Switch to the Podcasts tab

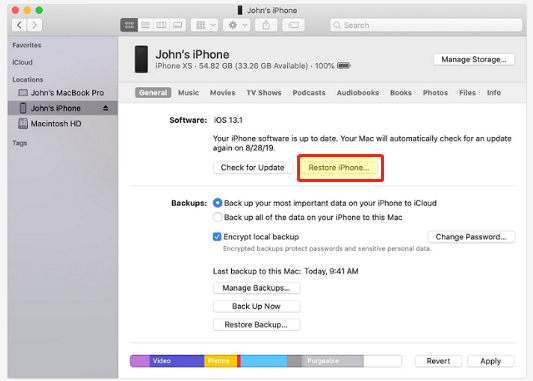point(309,92)
